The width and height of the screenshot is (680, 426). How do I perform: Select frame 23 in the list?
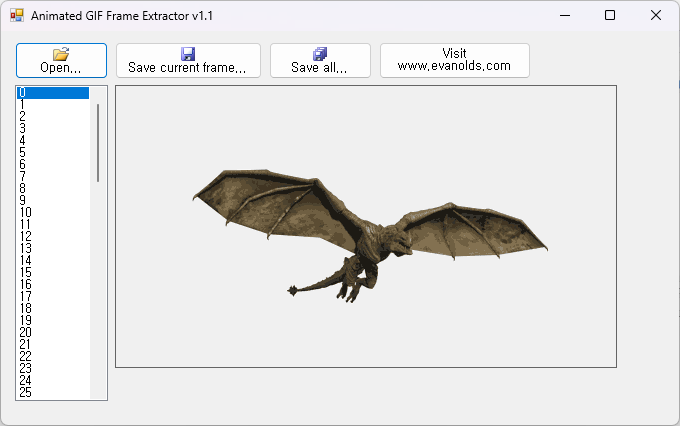click(53, 369)
